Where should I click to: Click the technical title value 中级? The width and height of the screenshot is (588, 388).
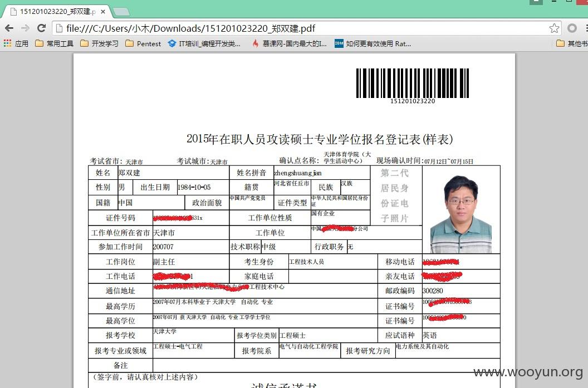pos(269,247)
